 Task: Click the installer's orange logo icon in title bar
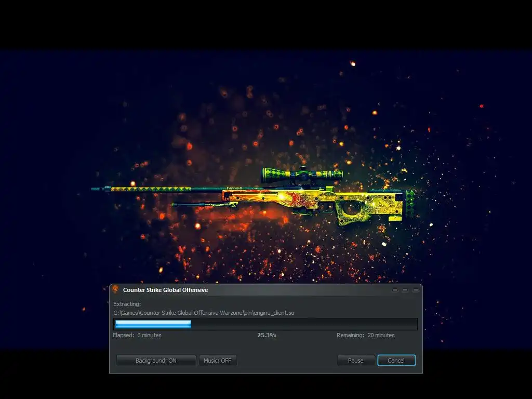click(x=115, y=289)
